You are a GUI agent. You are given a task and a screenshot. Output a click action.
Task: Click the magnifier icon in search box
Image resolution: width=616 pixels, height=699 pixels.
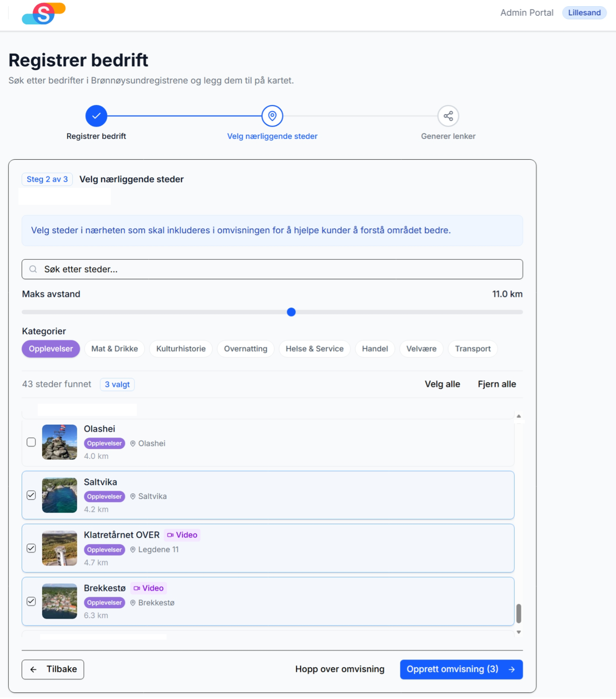[x=33, y=269]
